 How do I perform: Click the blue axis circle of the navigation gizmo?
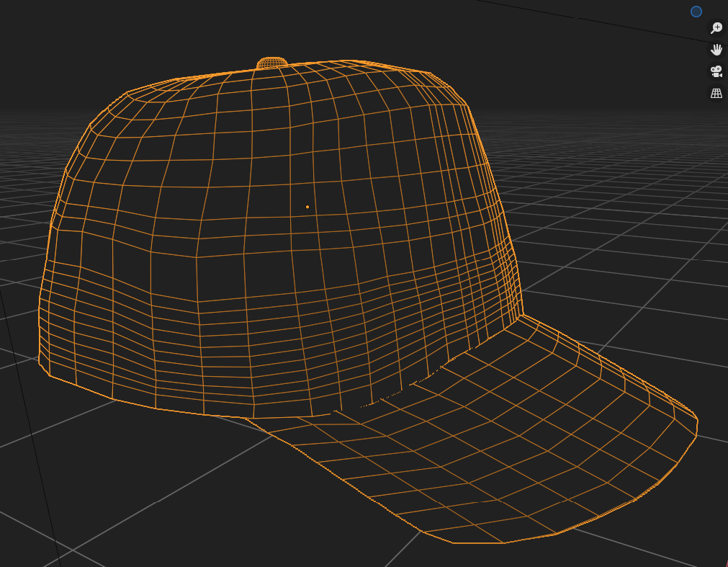tap(696, 12)
